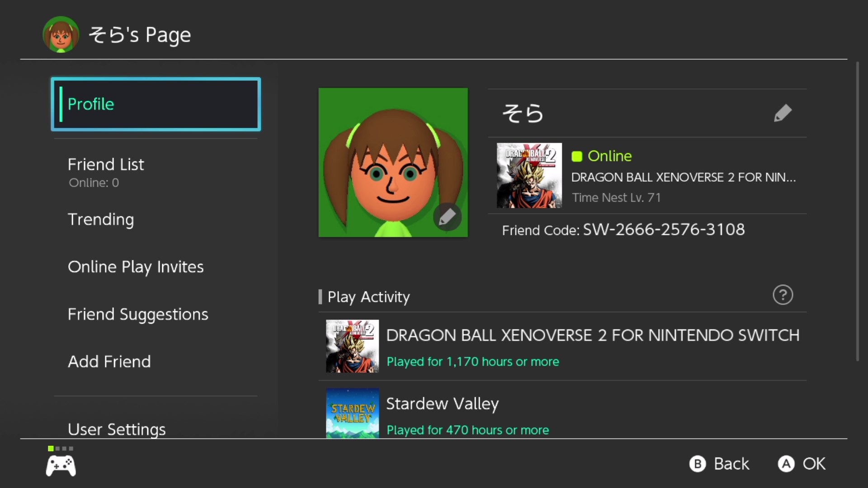Open User Settings in sidebar

[117, 429]
